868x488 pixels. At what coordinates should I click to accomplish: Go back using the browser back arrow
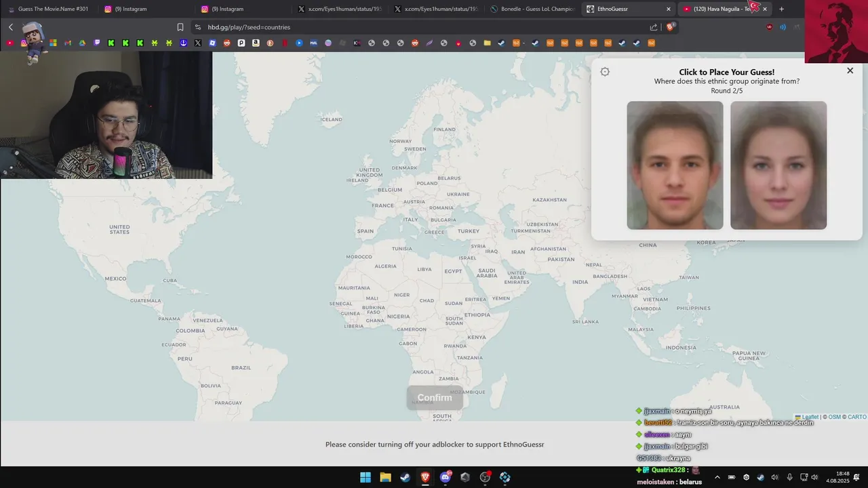(x=11, y=27)
